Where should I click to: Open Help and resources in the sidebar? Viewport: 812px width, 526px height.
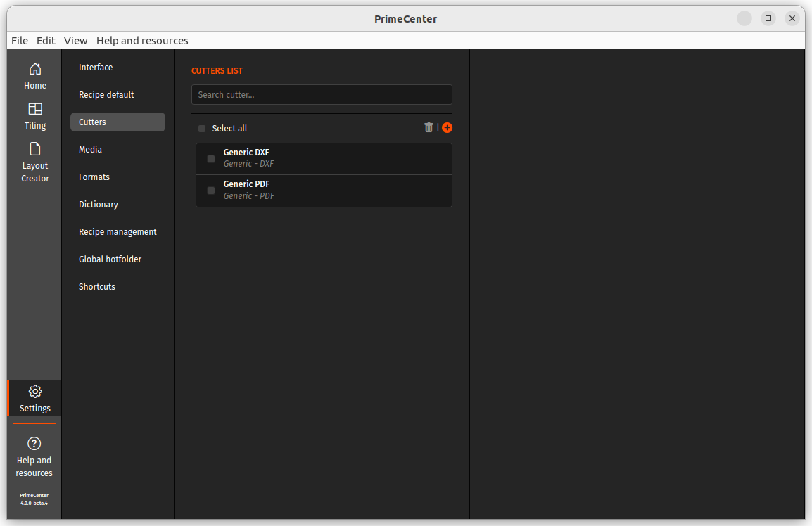pyautogui.click(x=34, y=456)
